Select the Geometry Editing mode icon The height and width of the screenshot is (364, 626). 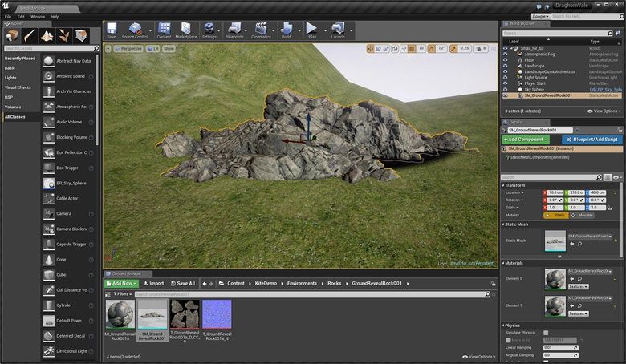(x=81, y=36)
